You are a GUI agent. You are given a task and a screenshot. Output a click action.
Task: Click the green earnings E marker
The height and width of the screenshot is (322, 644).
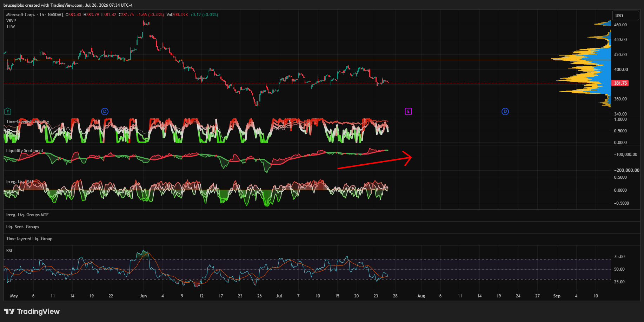8,111
